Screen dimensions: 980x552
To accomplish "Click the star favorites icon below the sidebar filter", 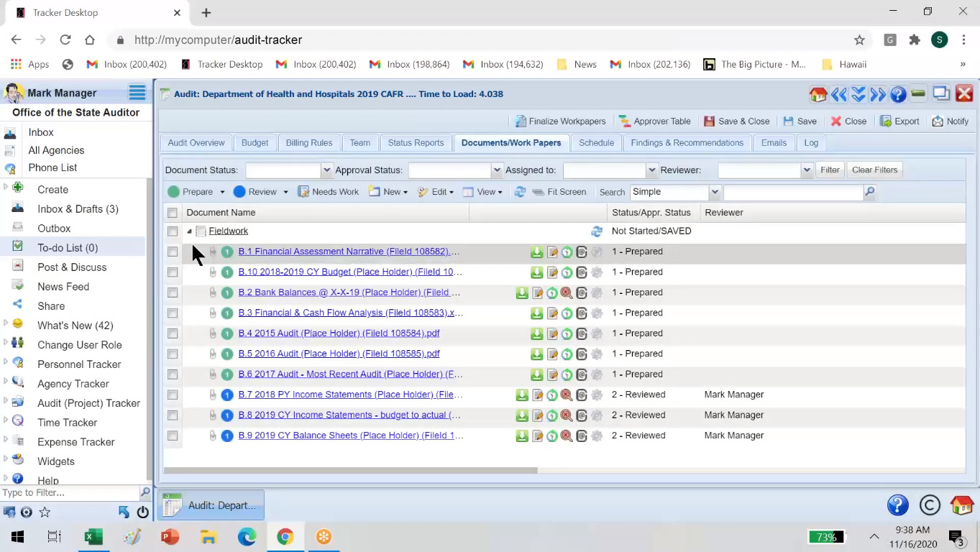I will click(45, 512).
